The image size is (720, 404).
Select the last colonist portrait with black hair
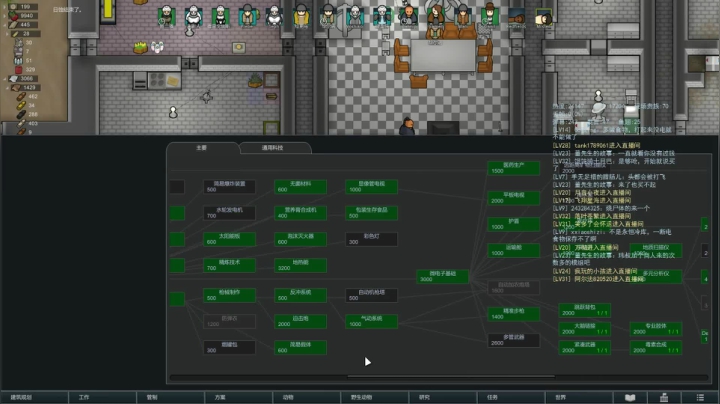(x=544, y=17)
